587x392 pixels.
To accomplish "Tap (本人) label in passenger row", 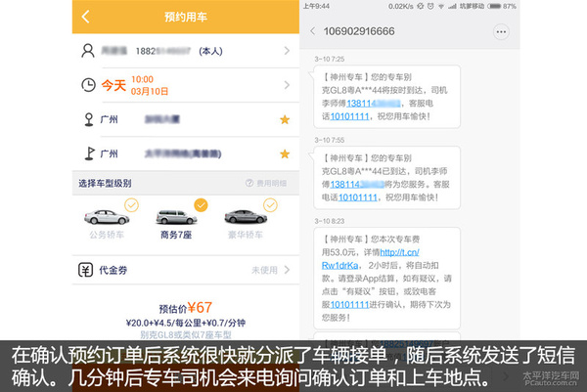I will click(x=210, y=51).
